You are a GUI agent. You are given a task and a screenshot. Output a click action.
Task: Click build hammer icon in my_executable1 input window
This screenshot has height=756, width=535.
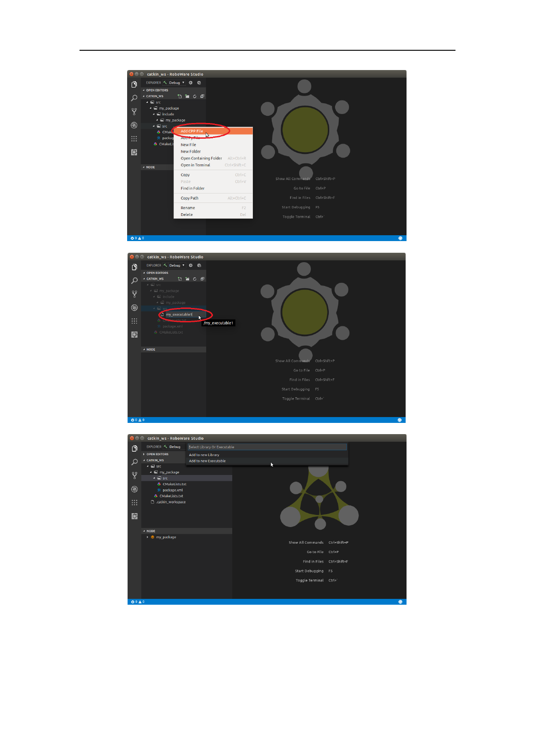coord(165,265)
